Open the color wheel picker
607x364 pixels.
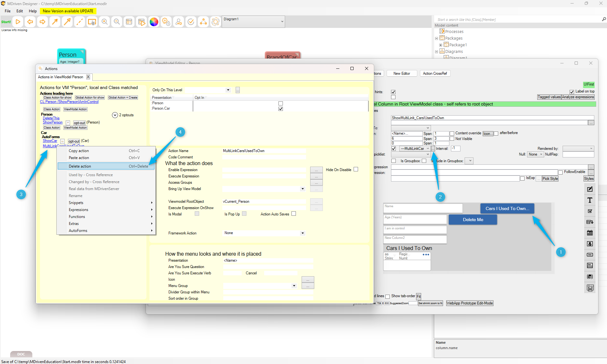pos(154,22)
